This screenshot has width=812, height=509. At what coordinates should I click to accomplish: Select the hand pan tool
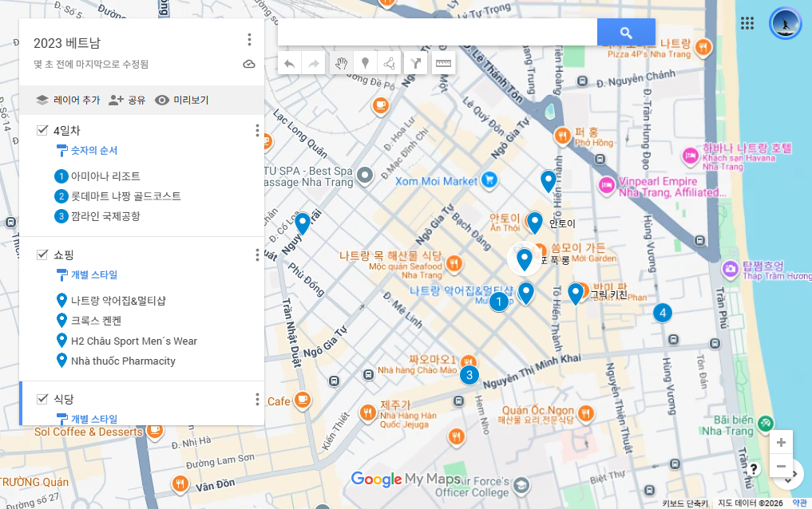[341, 64]
